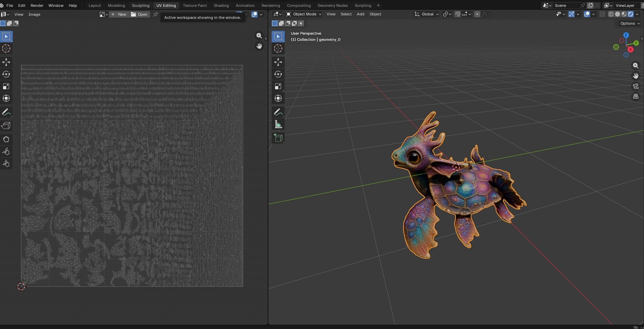Image resolution: width=644 pixels, height=329 pixels.
Task: Switch to solid viewport shading
Action: tap(618, 14)
